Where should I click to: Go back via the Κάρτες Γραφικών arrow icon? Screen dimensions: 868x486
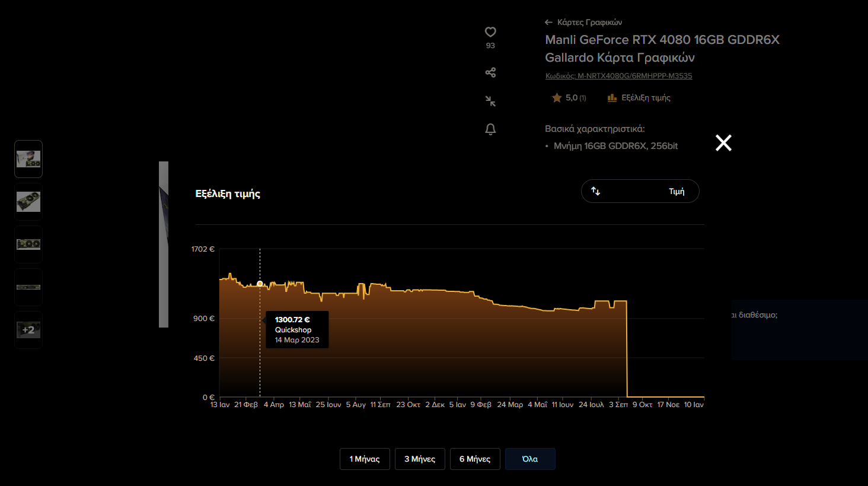(548, 23)
